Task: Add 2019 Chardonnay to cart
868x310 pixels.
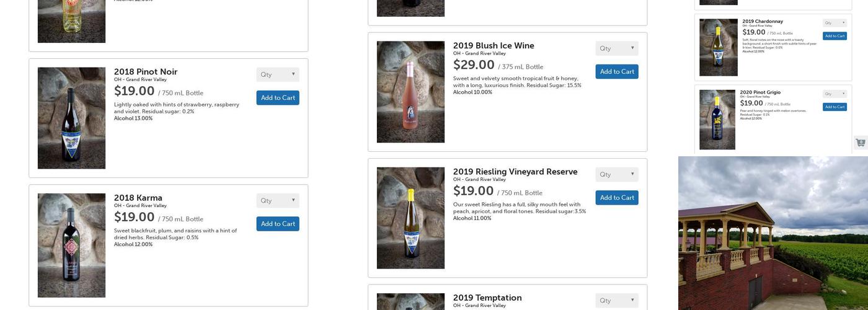Action: coord(835,36)
